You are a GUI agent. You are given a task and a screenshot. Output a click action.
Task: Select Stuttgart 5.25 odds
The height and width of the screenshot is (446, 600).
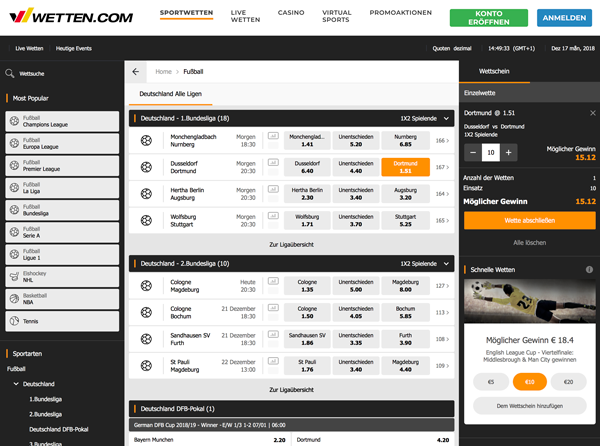click(406, 220)
